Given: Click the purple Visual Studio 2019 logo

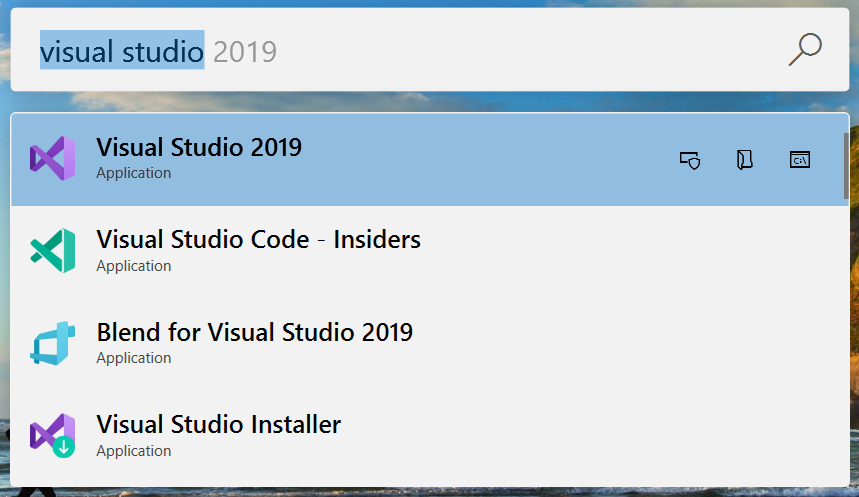Looking at the screenshot, I should coord(53,159).
